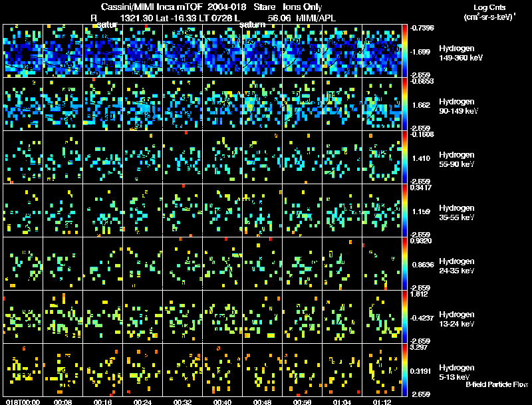
Task: Click the 5-13 keV panel at 01:04
Action: 342,370
